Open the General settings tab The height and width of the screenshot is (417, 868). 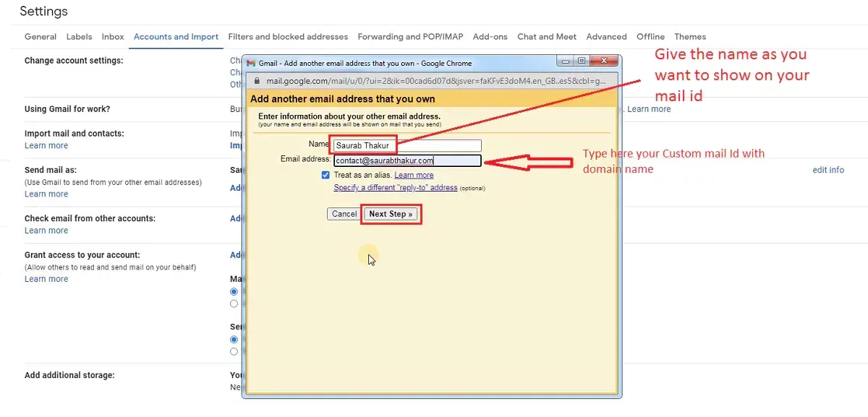click(41, 37)
